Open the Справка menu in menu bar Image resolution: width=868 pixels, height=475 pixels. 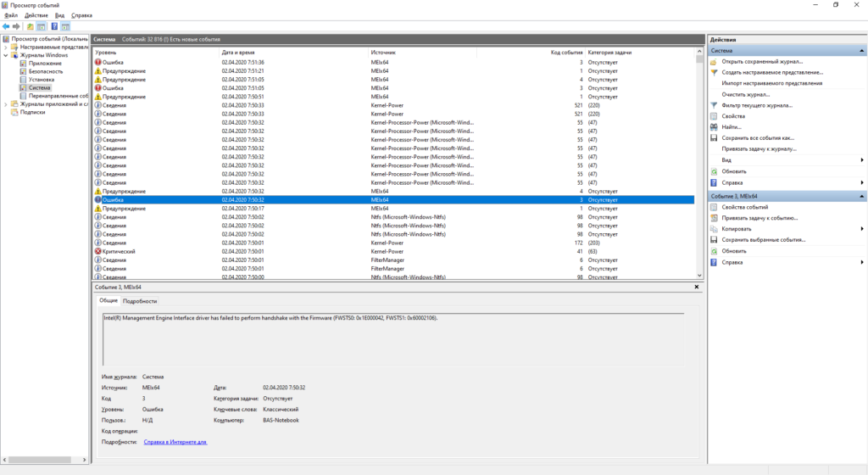82,15
